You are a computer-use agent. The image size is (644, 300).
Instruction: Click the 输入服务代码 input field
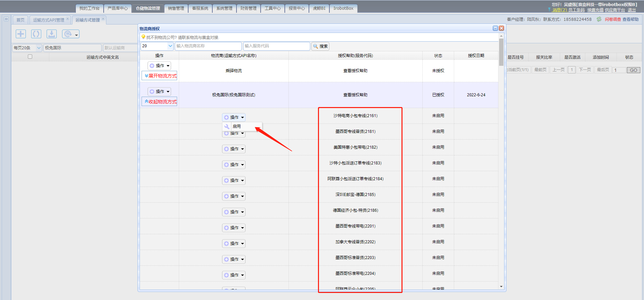tap(277, 46)
